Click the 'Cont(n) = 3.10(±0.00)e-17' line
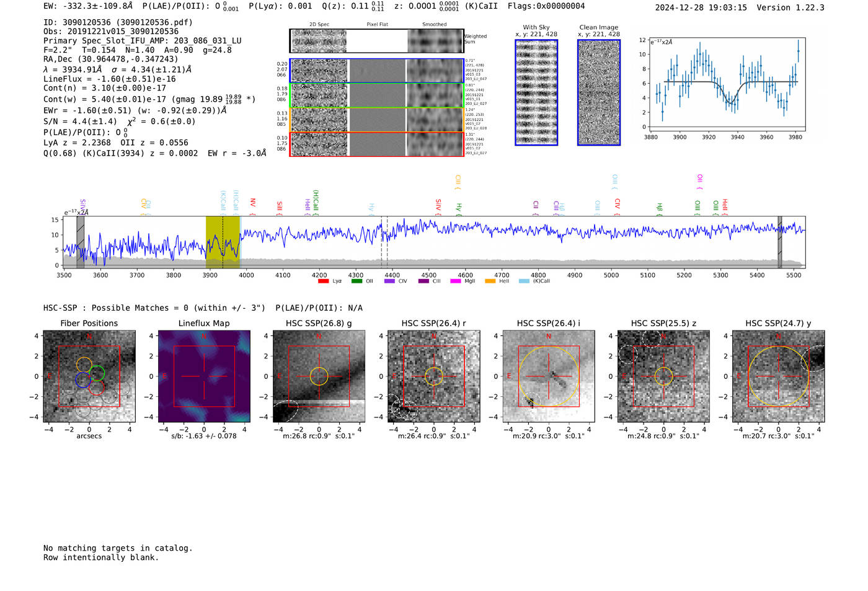 tap(105, 88)
